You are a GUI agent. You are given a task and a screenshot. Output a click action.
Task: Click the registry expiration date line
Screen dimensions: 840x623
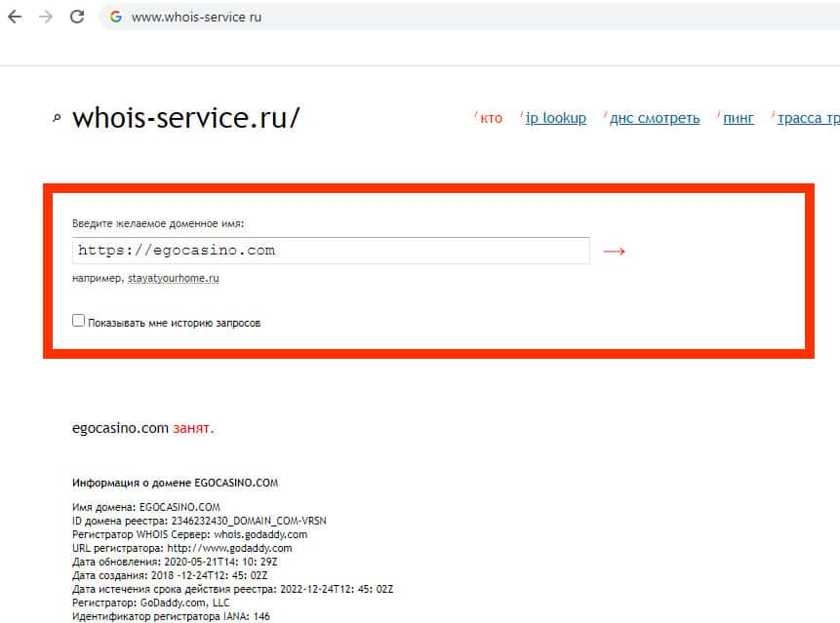coord(232,589)
